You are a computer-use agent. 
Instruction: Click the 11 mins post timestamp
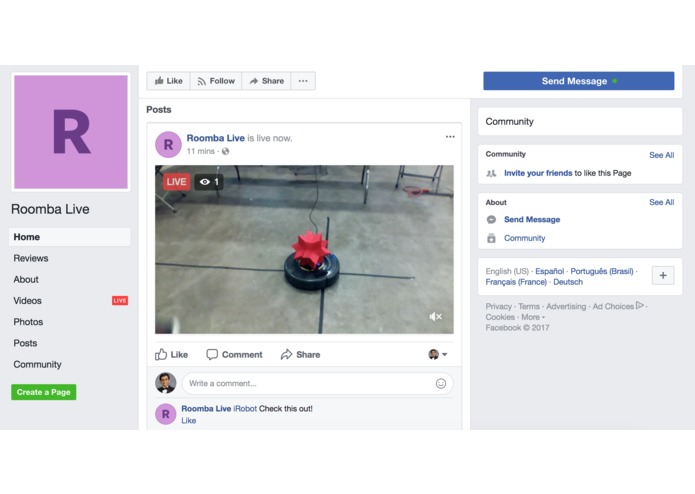(x=200, y=151)
